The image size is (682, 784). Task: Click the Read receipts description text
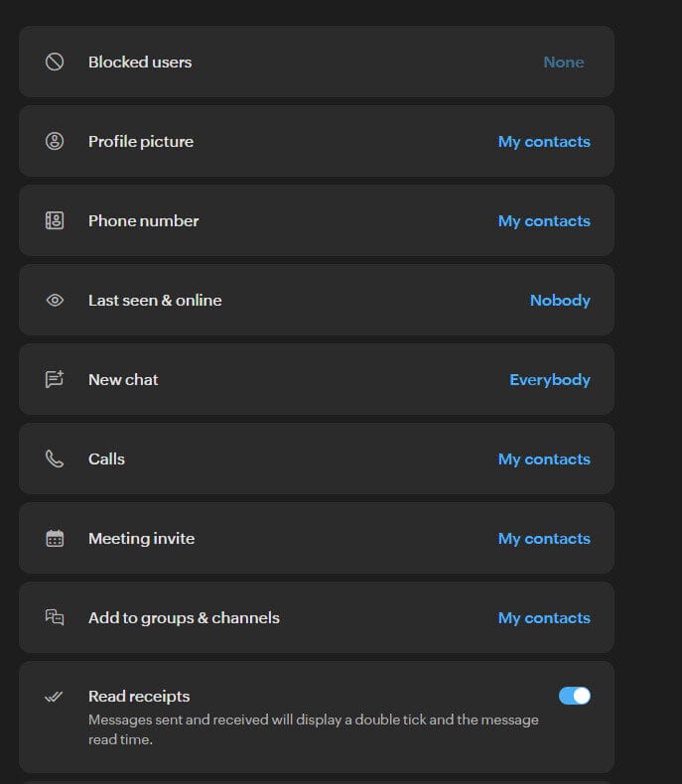click(313, 729)
